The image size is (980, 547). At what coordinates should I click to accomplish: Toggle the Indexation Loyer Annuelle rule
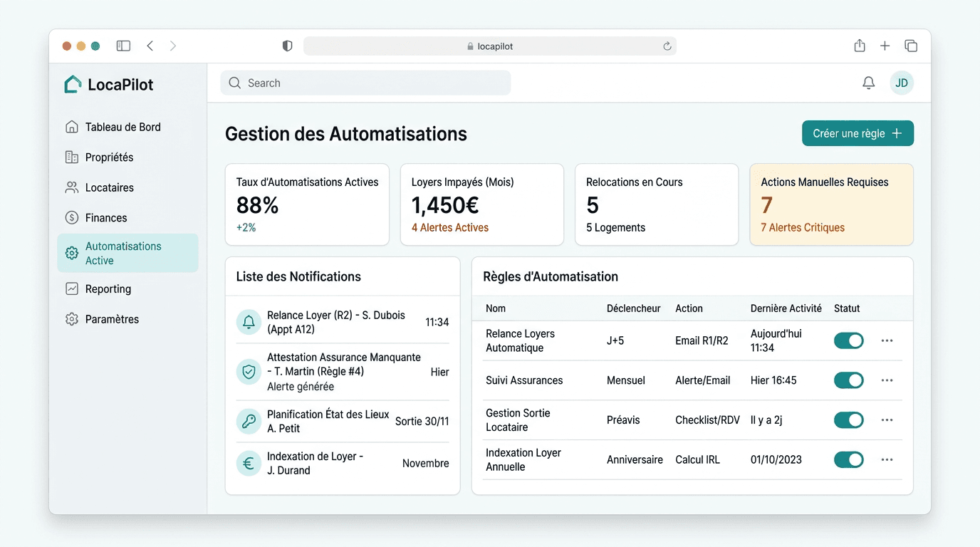click(x=848, y=459)
